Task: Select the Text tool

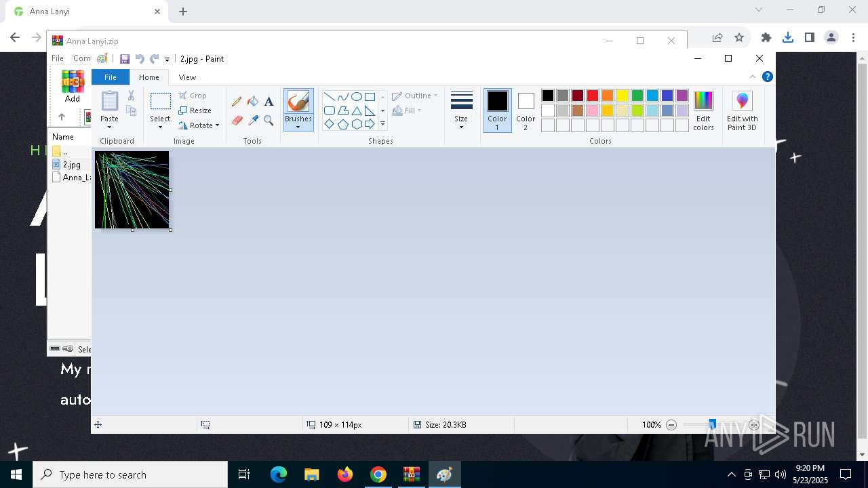Action: (x=269, y=102)
